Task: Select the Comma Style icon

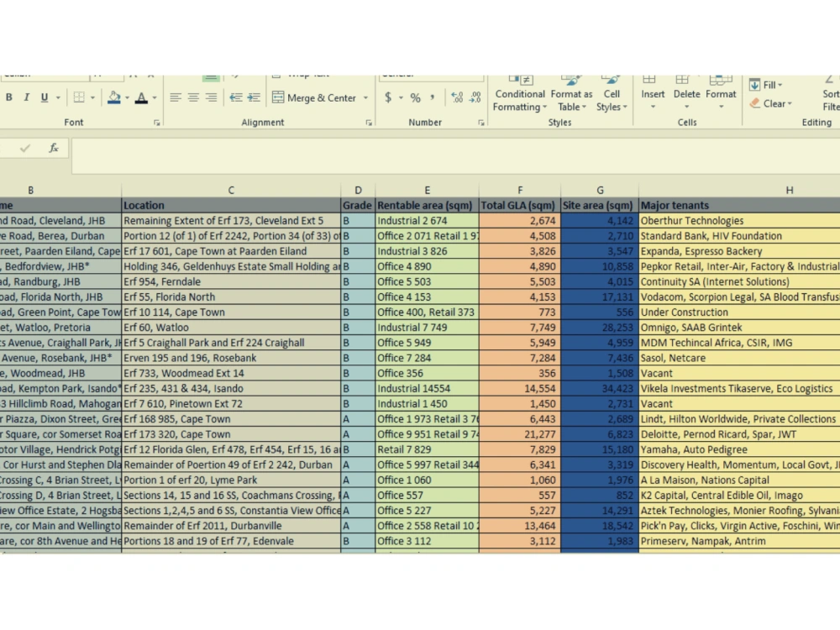Action: 433,97
